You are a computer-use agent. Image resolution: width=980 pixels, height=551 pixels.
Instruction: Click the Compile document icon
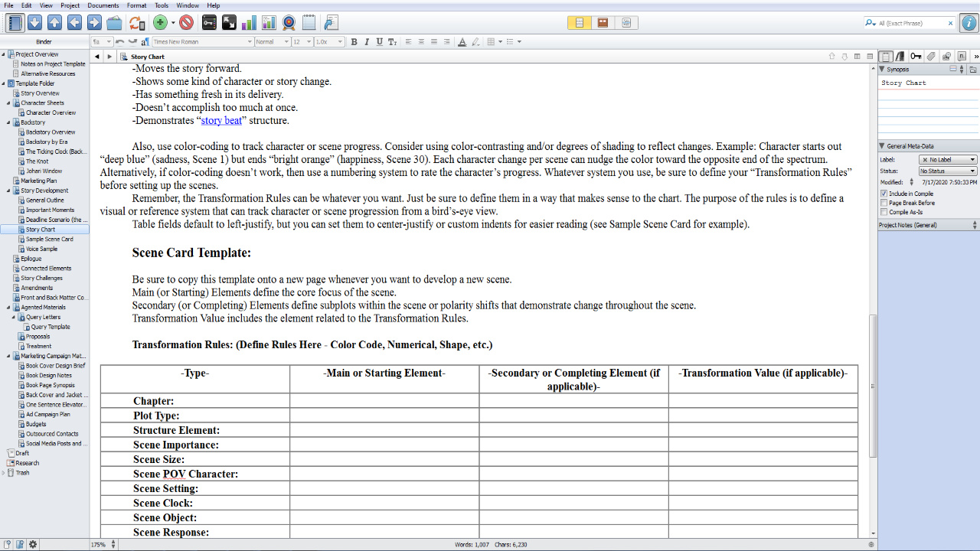coord(331,23)
